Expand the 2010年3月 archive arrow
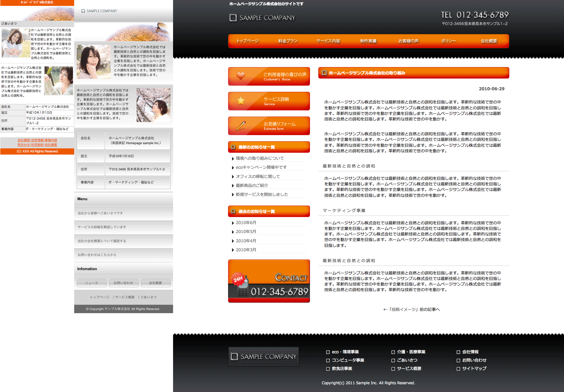This screenshot has width=564, height=392. click(x=233, y=250)
